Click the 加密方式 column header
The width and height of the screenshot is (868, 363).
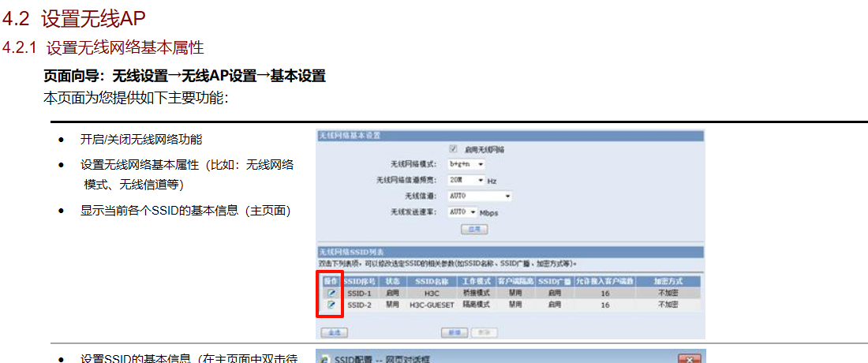pyautogui.click(x=668, y=282)
